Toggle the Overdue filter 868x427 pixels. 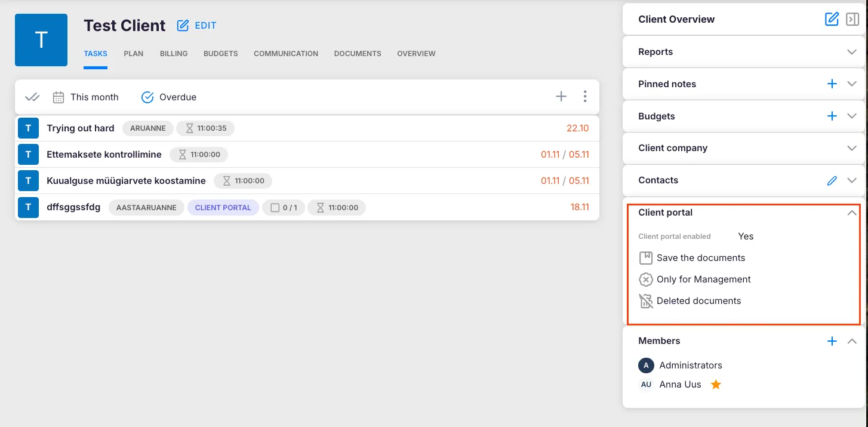(x=169, y=97)
